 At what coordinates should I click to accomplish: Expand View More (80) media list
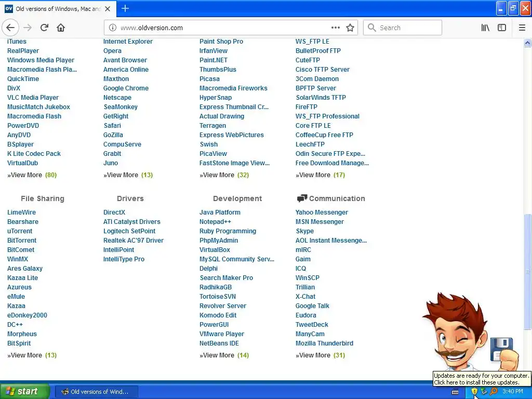point(32,175)
